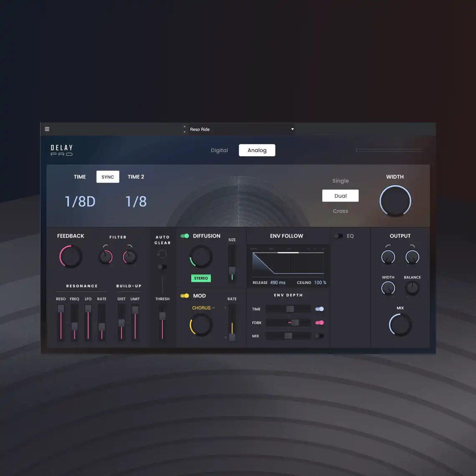Toggle the EQ switch
Image resolution: width=476 pixels, height=476 pixels.
pyautogui.click(x=338, y=235)
